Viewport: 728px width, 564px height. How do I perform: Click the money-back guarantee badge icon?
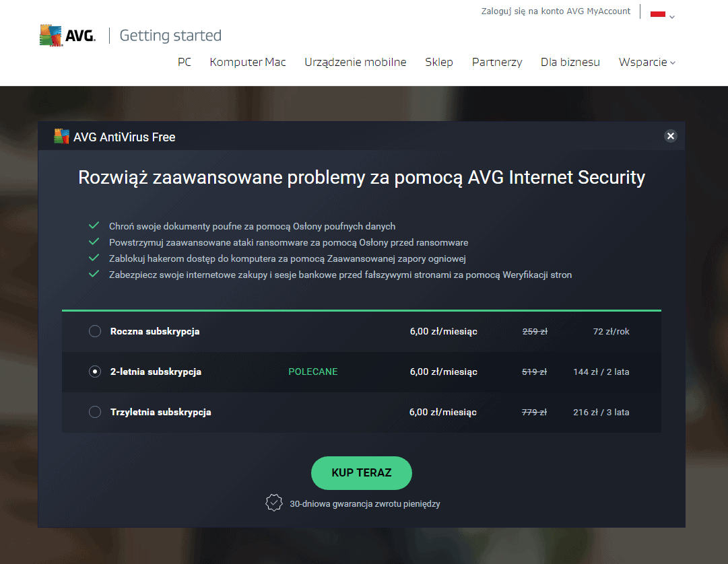[x=274, y=502]
